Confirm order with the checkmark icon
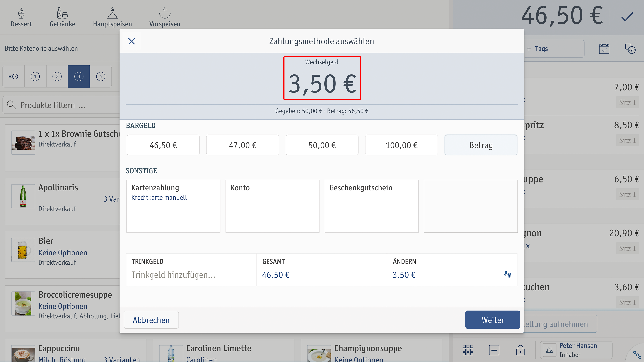Screen dimensions: 644x362 pyautogui.click(x=627, y=17)
